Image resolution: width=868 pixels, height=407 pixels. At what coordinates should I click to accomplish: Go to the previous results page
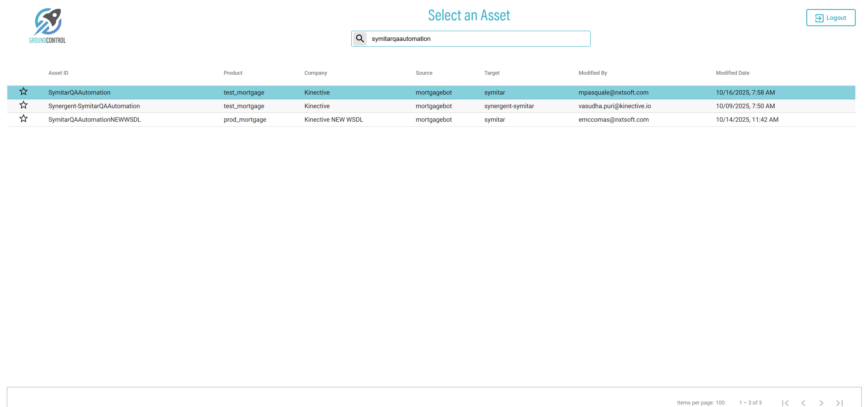click(803, 402)
